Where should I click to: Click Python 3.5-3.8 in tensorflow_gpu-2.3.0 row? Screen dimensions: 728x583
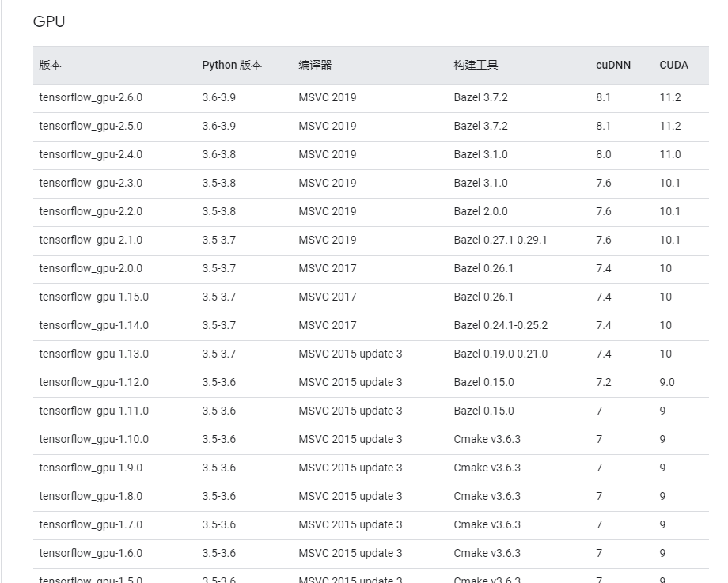(218, 183)
